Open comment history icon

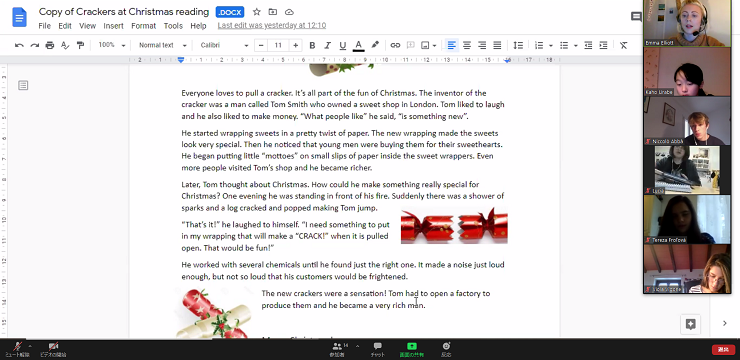click(x=636, y=17)
